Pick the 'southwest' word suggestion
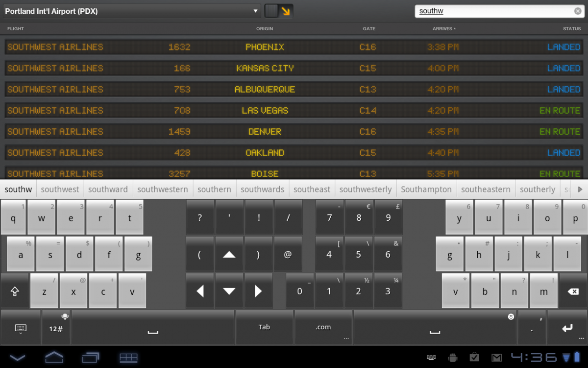 coord(60,189)
